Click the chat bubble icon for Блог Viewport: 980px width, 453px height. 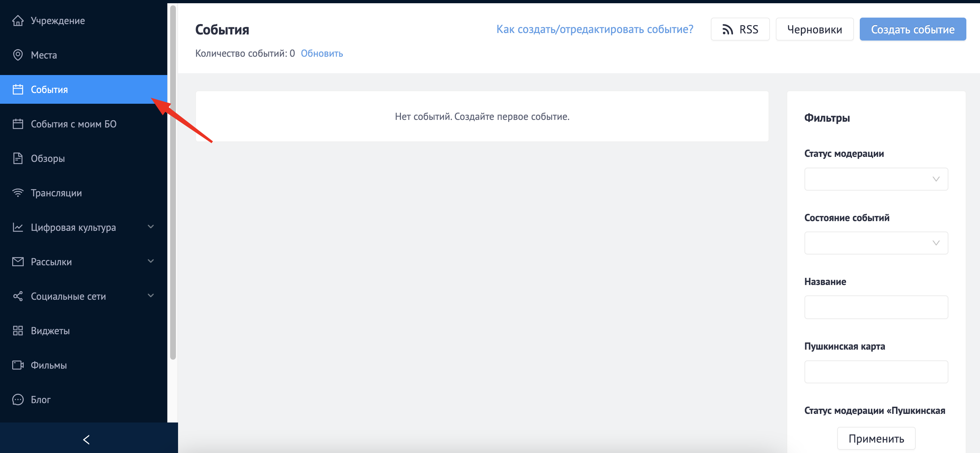18,400
